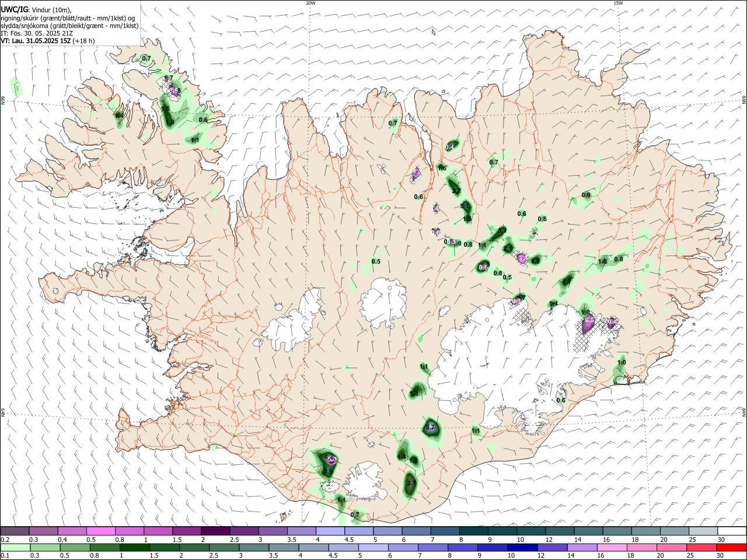
Task: Click the 0.9 precipitation value on the map
Action: point(586,195)
